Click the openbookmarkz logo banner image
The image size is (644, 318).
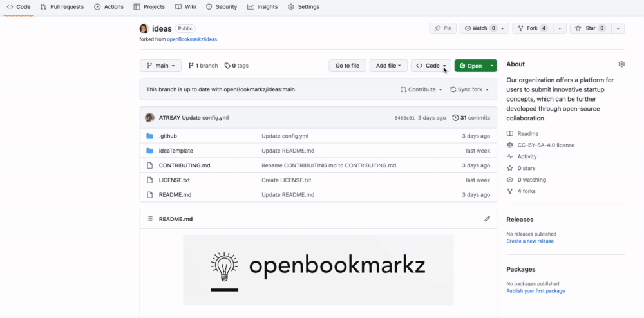[x=318, y=270]
